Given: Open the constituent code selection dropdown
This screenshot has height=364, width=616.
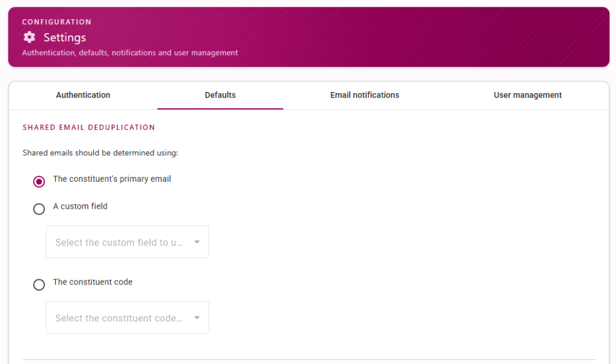Looking at the screenshot, I should (x=128, y=318).
